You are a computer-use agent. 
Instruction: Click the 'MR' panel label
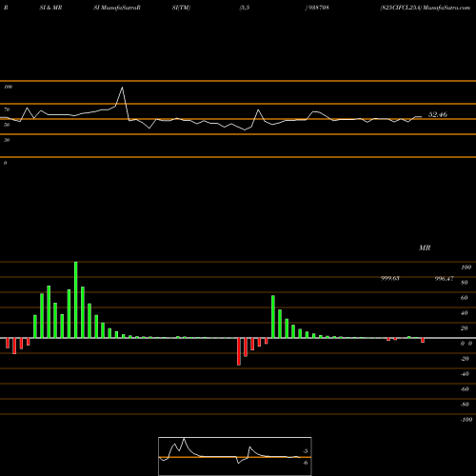425,248
